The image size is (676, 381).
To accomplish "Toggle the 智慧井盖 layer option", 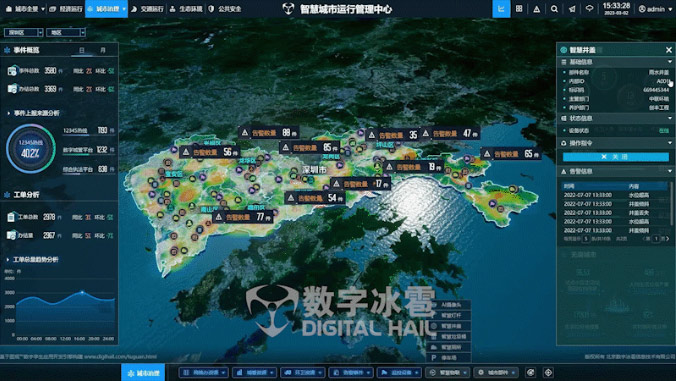I will (x=449, y=326).
